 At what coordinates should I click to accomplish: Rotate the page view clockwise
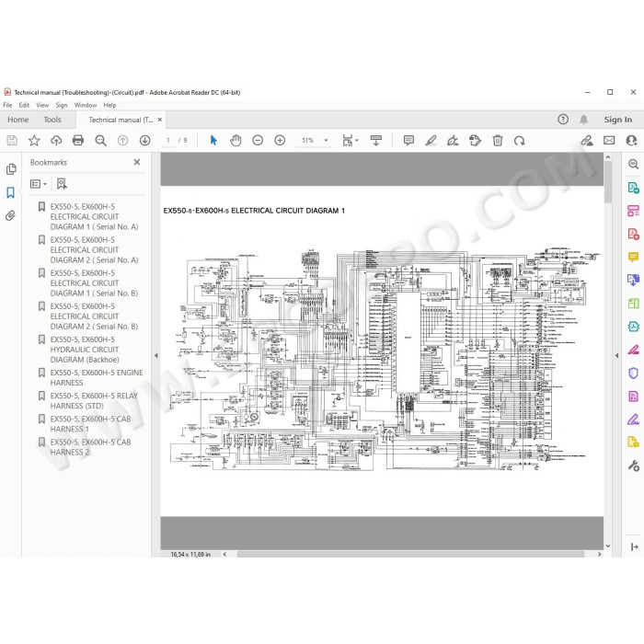[x=520, y=141]
